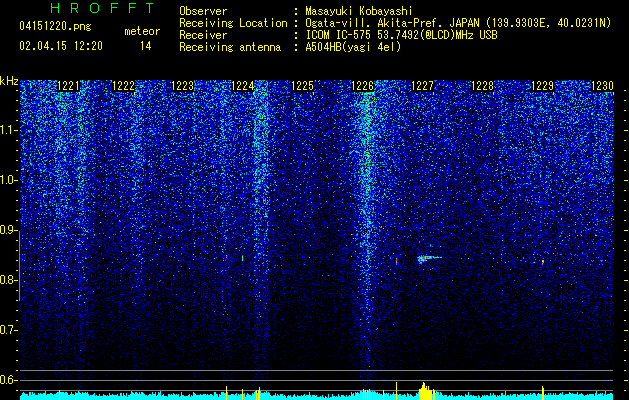Image resolution: width=629 pixels, height=400 pixels.
Task: Click the Receiver label
Action: pos(203,35)
